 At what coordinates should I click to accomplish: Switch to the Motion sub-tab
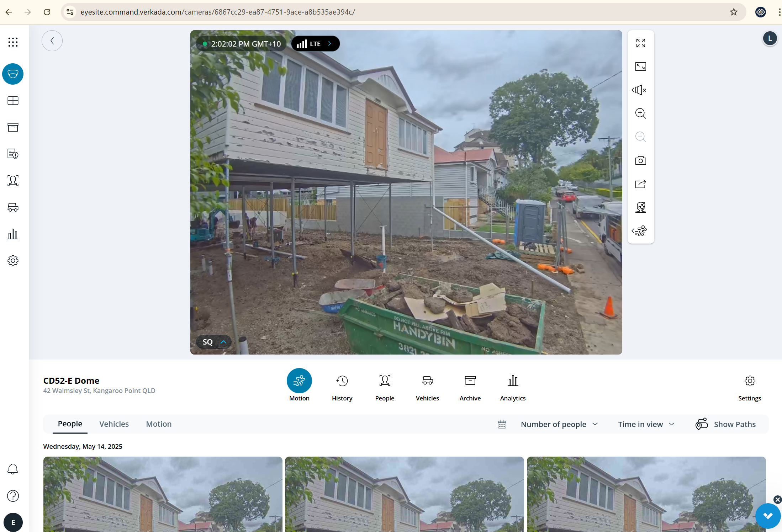159,424
